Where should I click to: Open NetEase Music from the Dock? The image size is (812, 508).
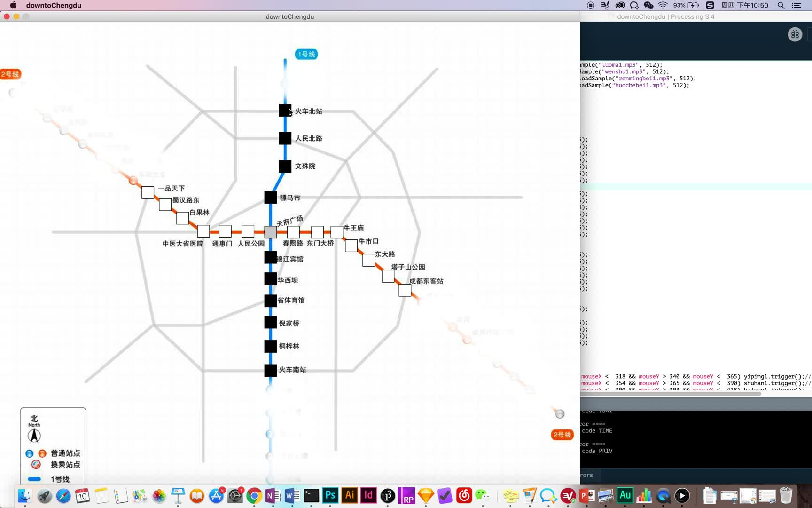(x=464, y=495)
